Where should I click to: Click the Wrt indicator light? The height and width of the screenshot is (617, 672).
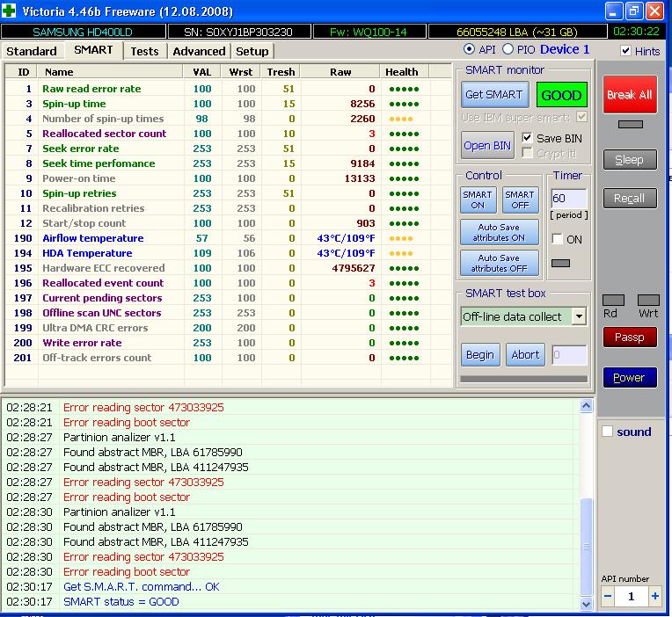coord(648,301)
